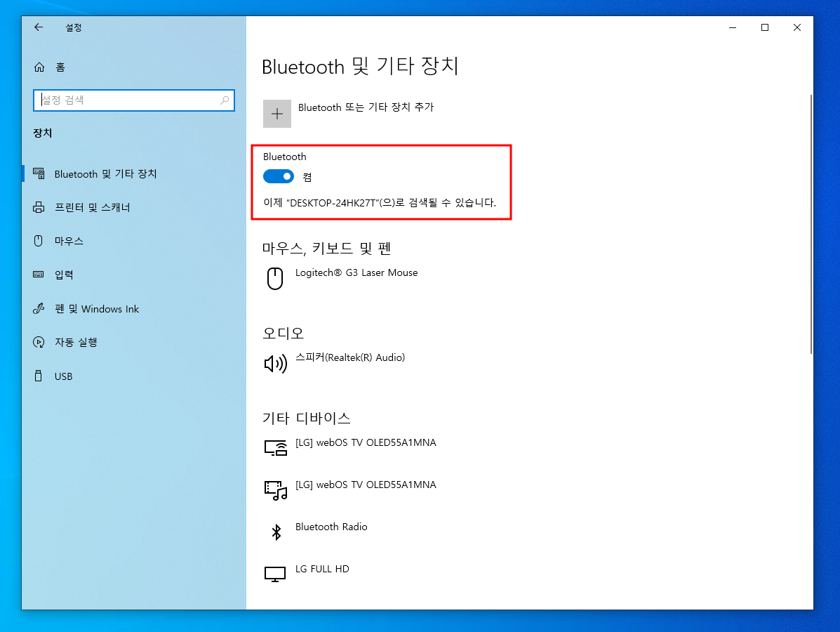Select Logitech® G3 Laser Mouse device entry

(356, 273)
